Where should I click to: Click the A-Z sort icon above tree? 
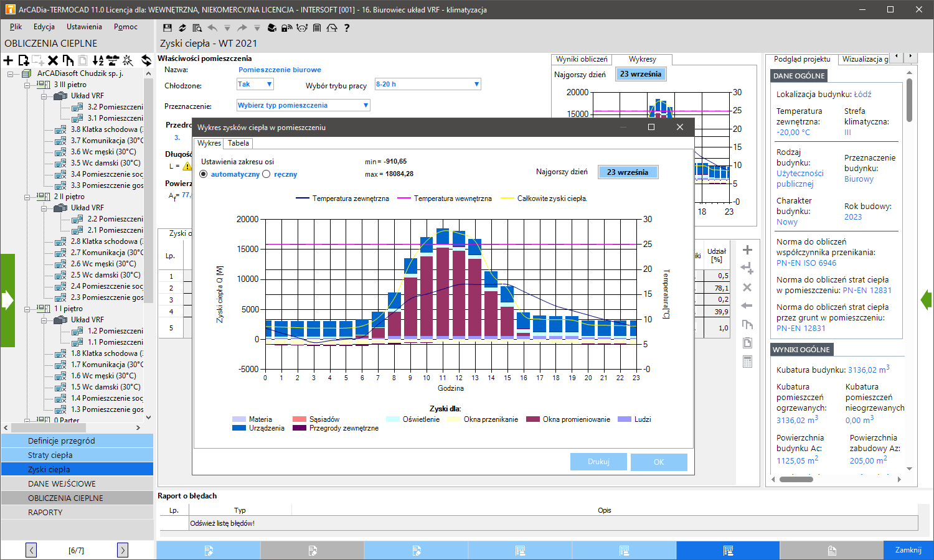[x=98, y=60]
